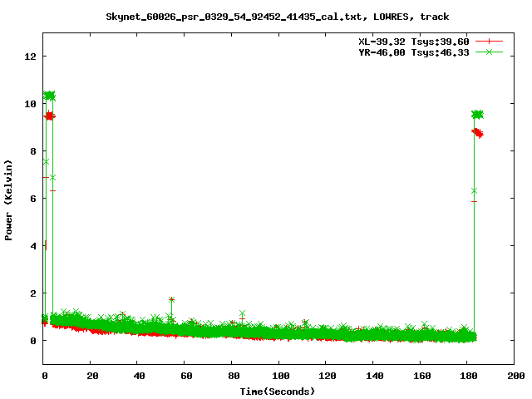Click the Power (Kelvin) y-axis label
This screenshot has width=532, height=399.
8,200
